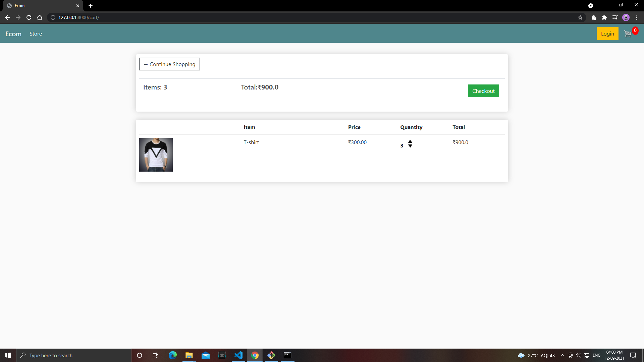Viewport: 644px width, 362px height.
Task: Click the browser home icon
Action: click(x=39, y=17)
